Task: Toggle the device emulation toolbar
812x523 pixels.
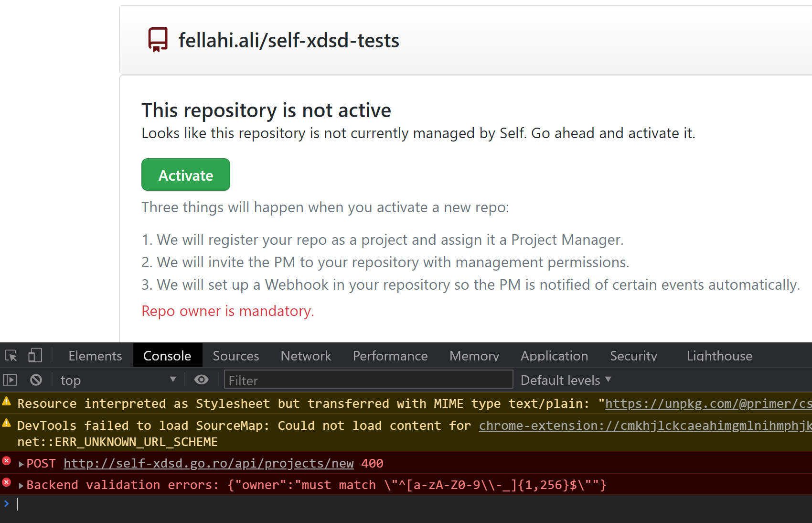Action: tap(34, 355)
